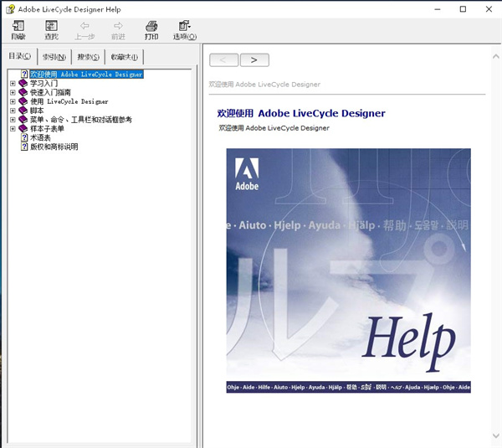Select the 脚本 topic text
The image size is (502, 448).
[37, 111]
